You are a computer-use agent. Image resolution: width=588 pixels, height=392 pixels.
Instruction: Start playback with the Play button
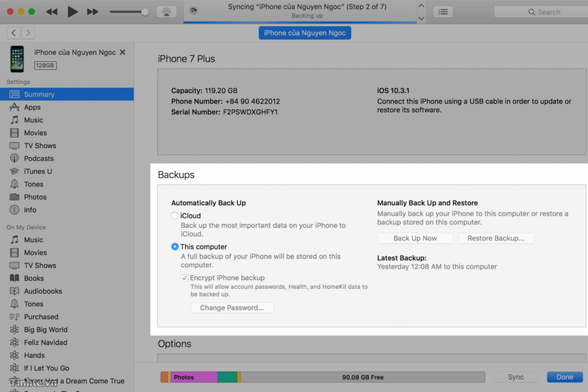point(72,12)
